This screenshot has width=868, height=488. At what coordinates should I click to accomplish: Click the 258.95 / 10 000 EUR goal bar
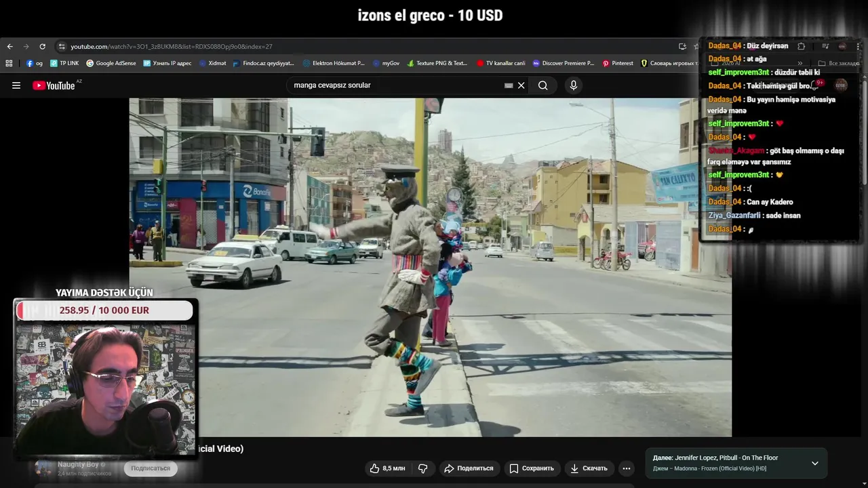[x=104, y=310]
